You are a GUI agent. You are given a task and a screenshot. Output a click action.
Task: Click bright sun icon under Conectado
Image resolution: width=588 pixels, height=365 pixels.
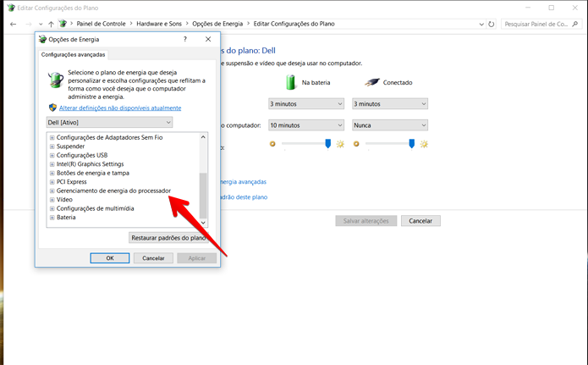pos(424,144)
